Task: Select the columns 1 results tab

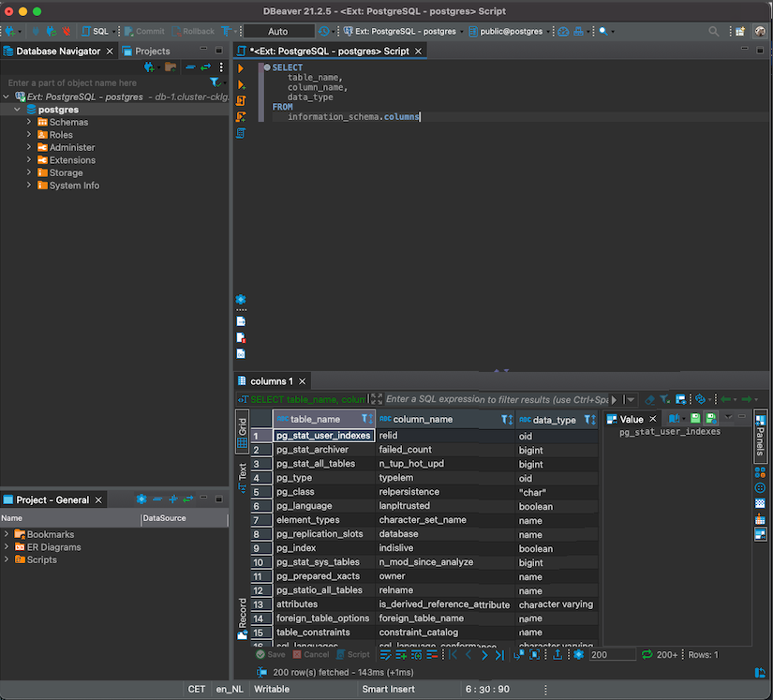Action: click(x=270, y=381)
